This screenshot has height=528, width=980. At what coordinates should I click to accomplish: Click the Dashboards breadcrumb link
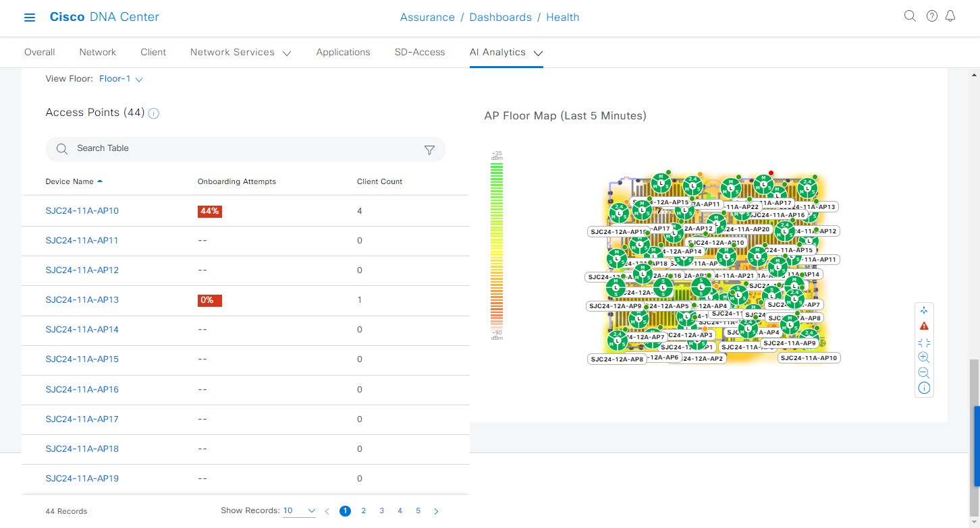[500, 18]
